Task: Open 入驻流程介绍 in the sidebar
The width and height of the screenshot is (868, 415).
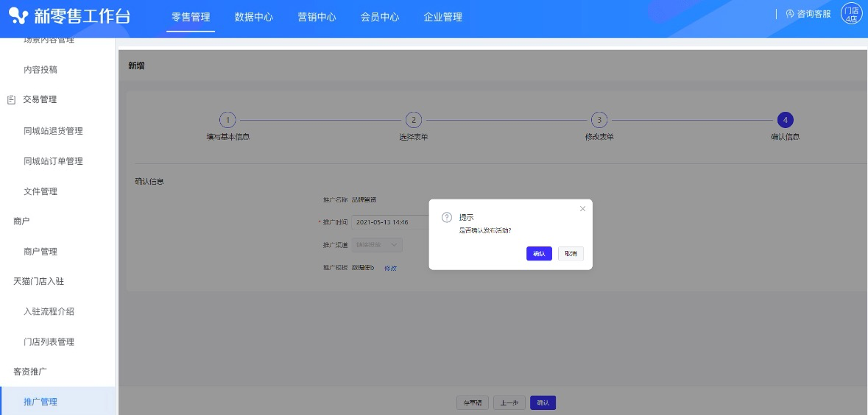Action: (49, 311)
